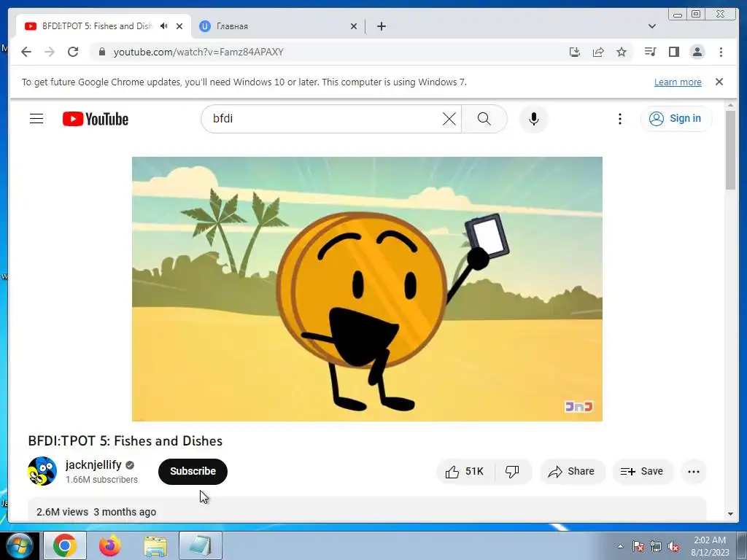
Task: Click the page vertical scrollbar thumb
Action: click(x=729, y=149)
